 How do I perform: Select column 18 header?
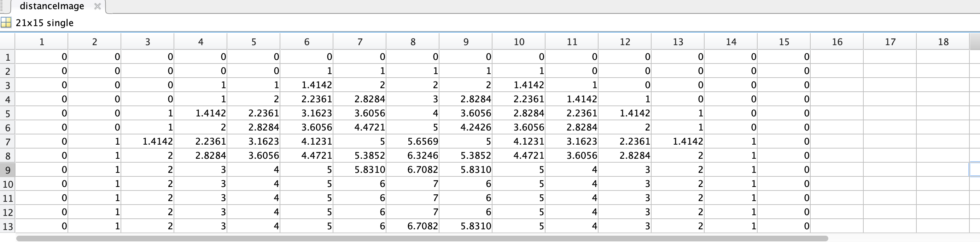coord(943,41)
